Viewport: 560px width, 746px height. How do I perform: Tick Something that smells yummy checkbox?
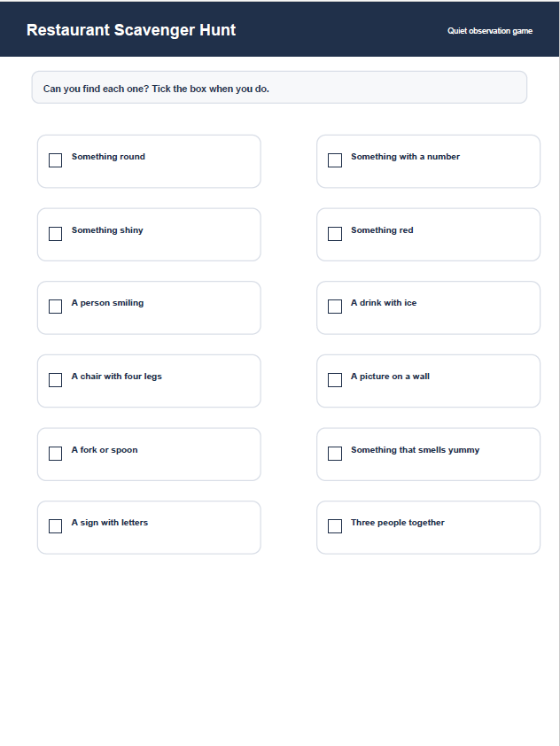tap(335, 454)
